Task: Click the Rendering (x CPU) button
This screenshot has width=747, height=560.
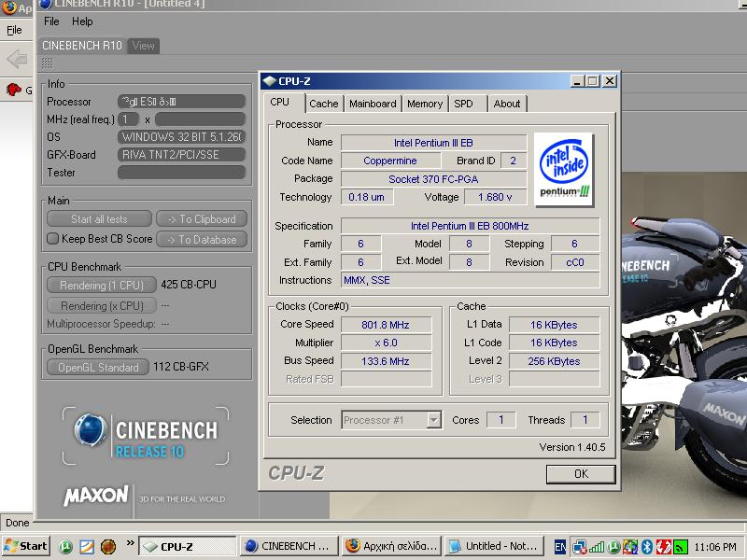Action: pyautogui.click(x=102, y=305)
